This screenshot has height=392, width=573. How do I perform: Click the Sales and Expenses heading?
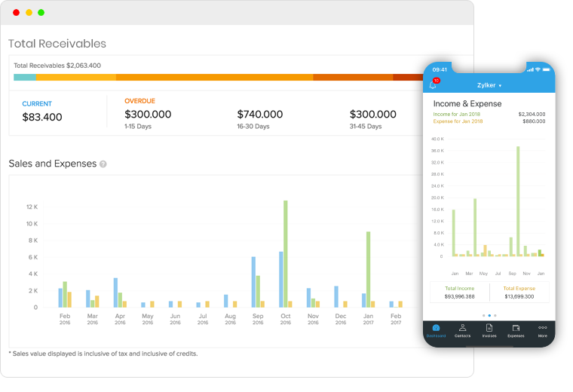53,164
